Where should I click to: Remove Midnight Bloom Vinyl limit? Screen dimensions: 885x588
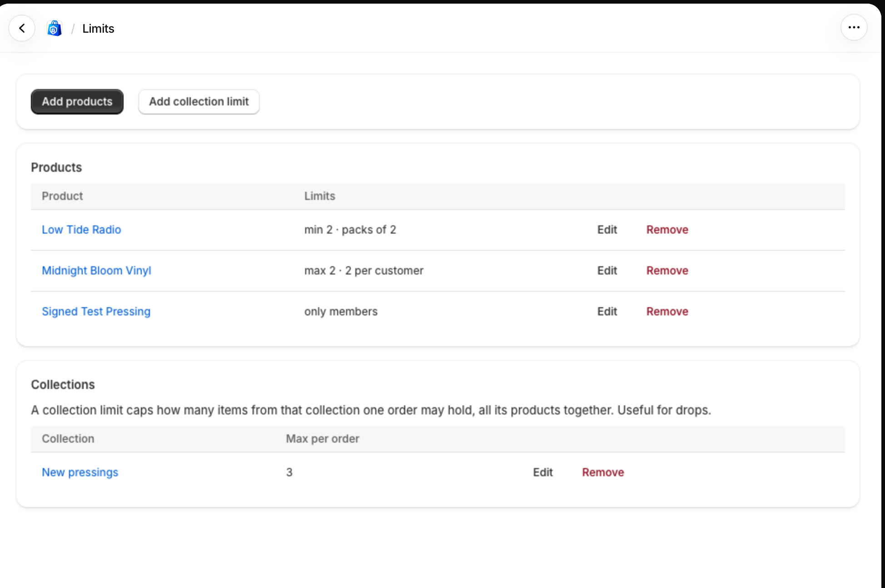point(667,270)
